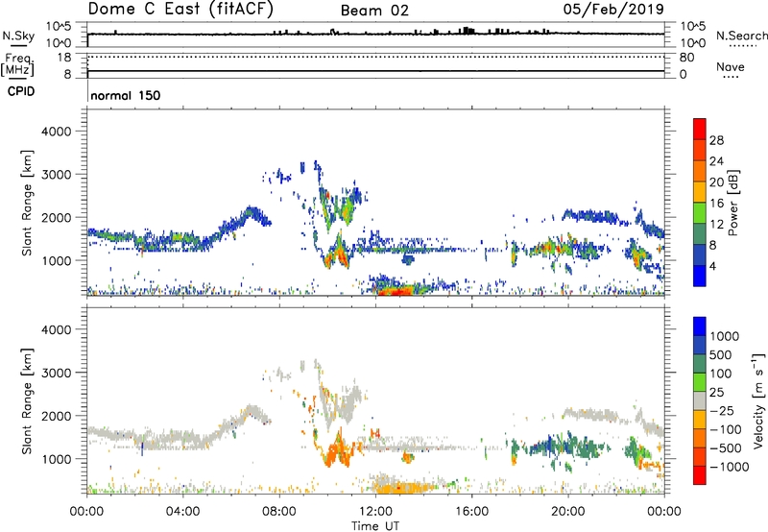Click the "-1000" label on Velocity color bar
Viewport: 768px width, 532px height.
pos(729,467)
